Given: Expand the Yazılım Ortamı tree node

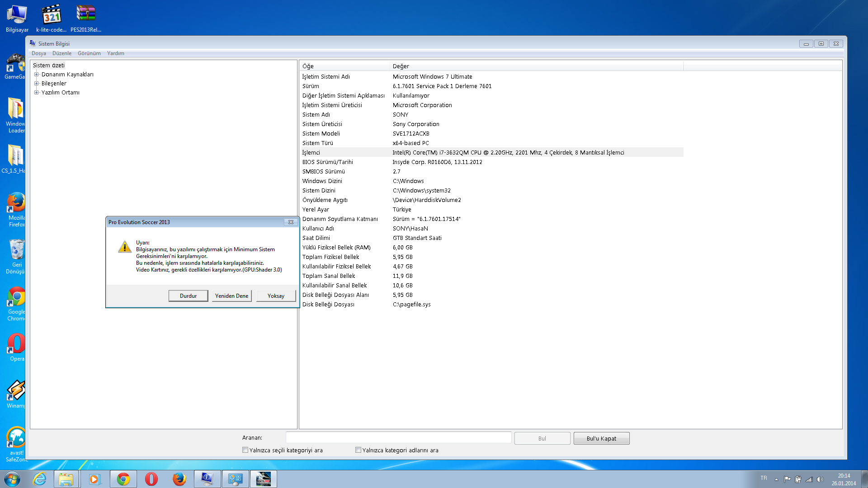Looking at the screenshot, I should pyautogui.click(x=37, y=93).
